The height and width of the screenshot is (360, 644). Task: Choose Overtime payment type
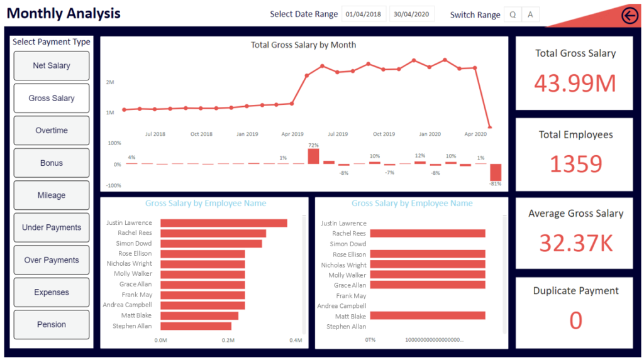(x=52, y=131)
